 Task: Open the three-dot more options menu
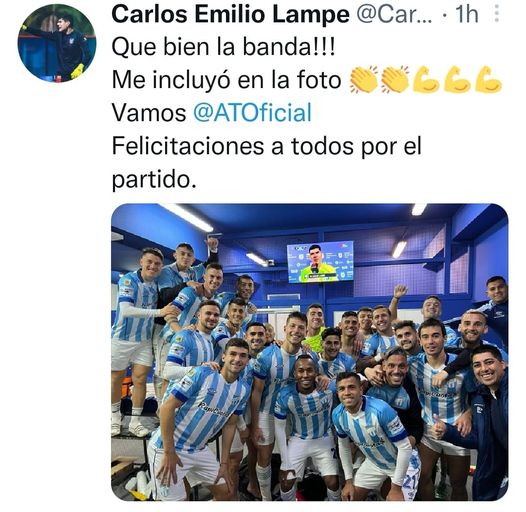pos(497,14)
